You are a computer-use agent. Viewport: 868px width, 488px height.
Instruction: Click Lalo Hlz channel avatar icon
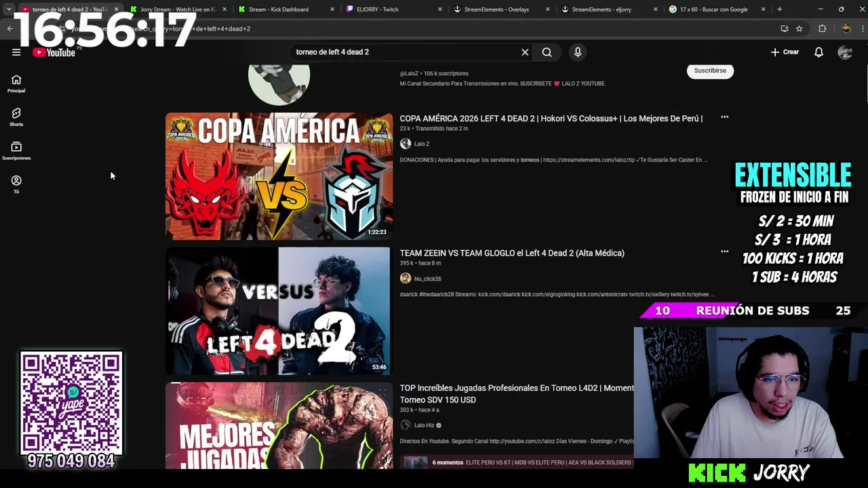point(406,425)
